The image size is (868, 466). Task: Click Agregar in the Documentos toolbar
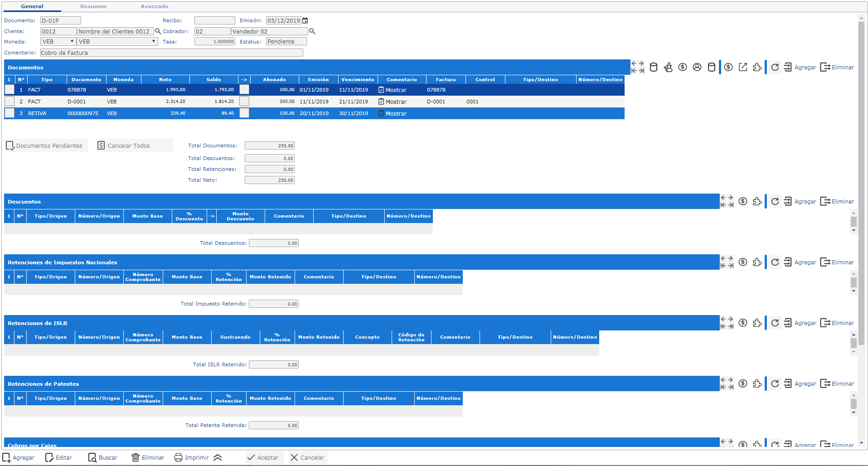800,67
